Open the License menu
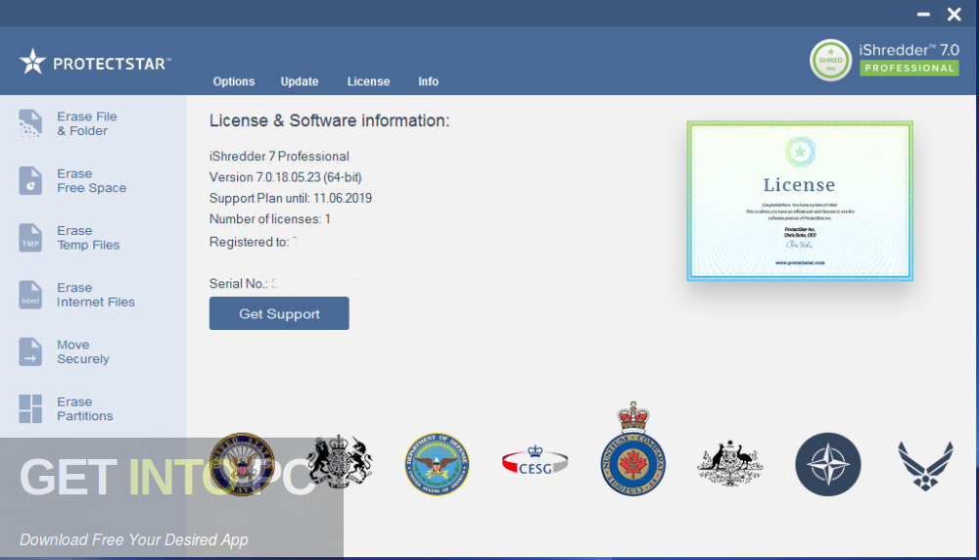The width and height of the screenshot is (979, 560). tap(368, 82)
